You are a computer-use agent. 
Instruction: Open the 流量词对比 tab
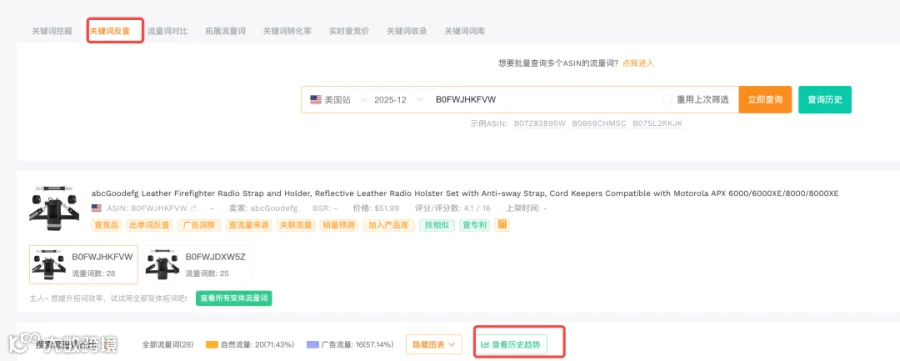pos(168,31)
